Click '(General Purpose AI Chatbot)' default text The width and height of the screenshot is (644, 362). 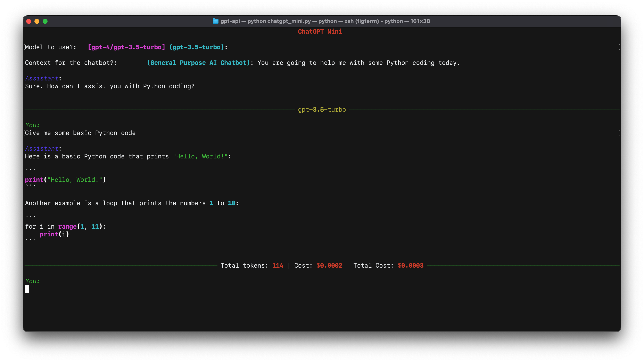[198, 63]
